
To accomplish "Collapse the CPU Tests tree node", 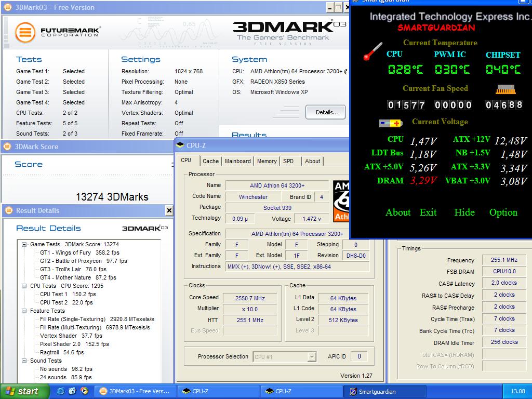I will 24,286.
